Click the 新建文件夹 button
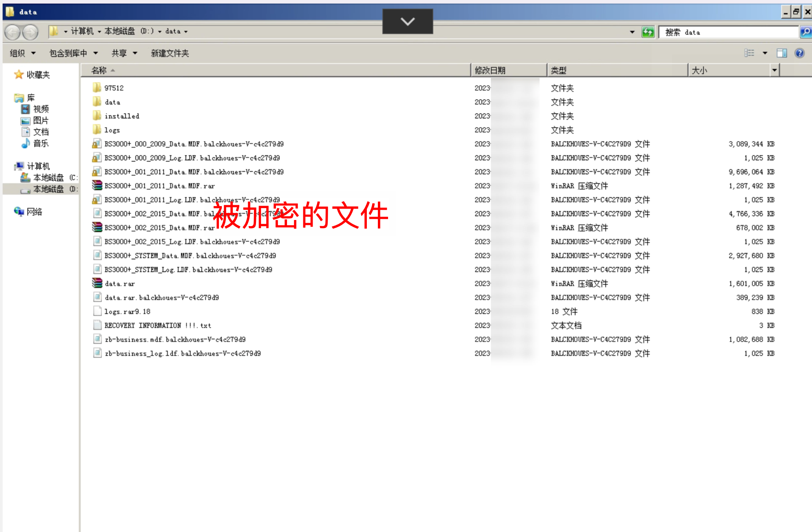The image size is (812, 532). [170, 53]
